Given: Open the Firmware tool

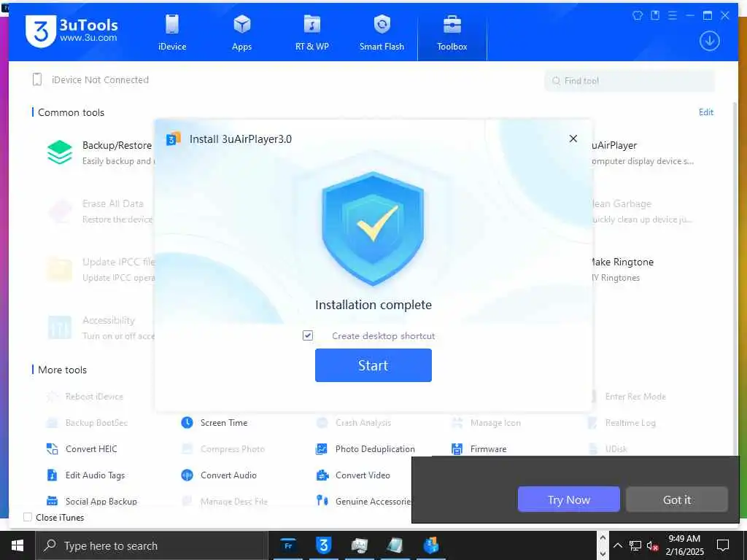Looking at the screenshot, I should 479,449.
